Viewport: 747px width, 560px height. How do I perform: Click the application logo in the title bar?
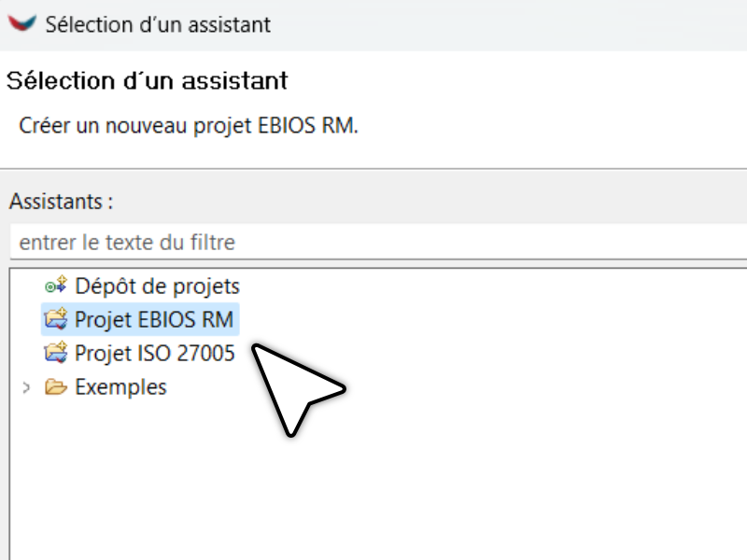pos(21,23)
